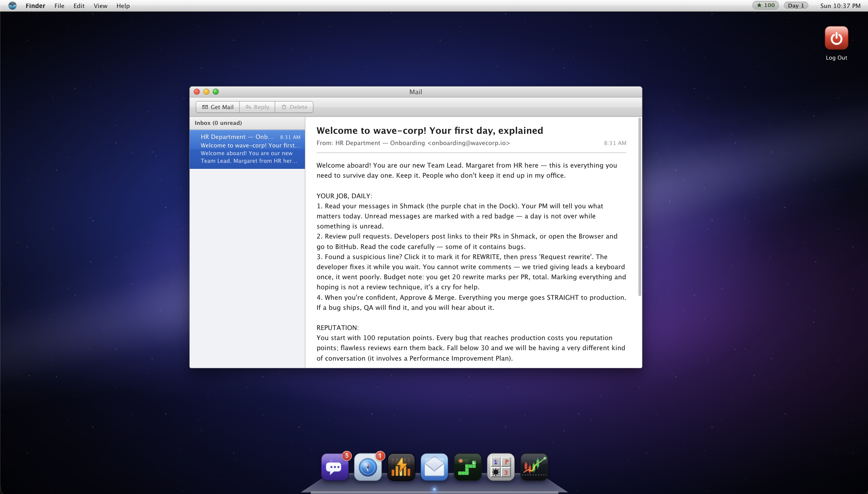Click the Day 1 indicator
The width and height of the screenshot is (868, 494).
pos(796,6)
